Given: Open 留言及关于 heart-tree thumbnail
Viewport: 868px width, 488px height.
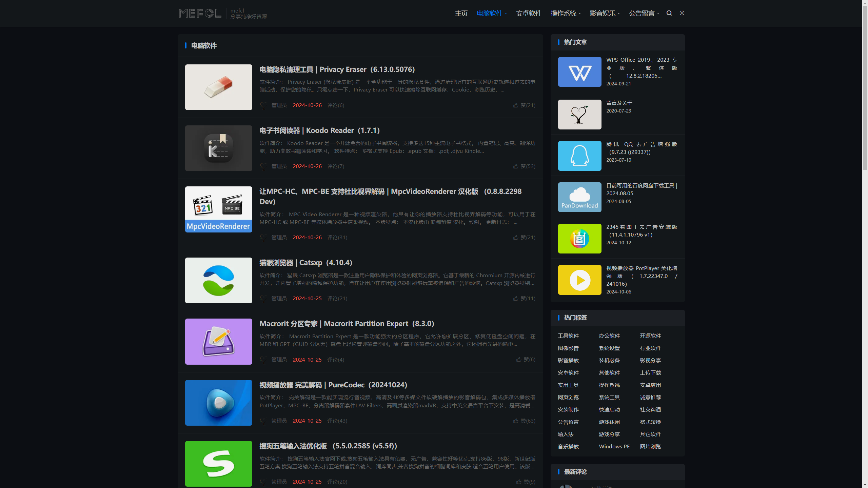Looking at the screenshot, I should pyautogui.click(x=579, y=115).
